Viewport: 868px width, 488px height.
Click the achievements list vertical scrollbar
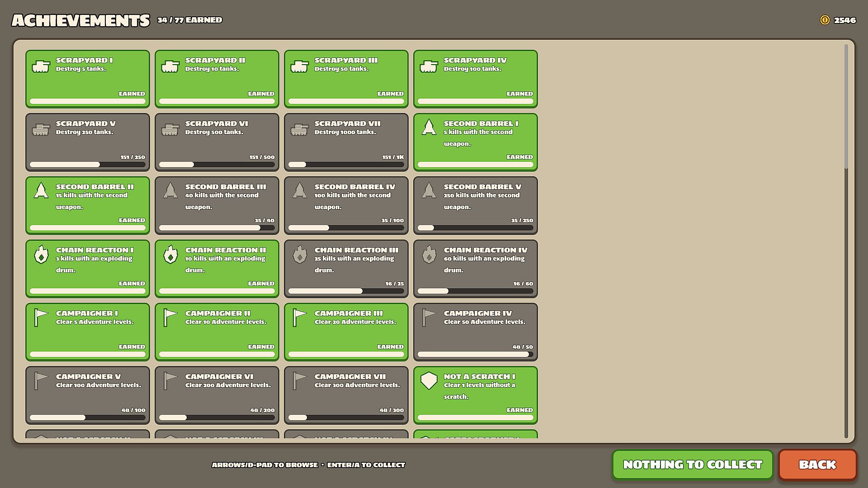pyautogui.click(x=846, y=242)
